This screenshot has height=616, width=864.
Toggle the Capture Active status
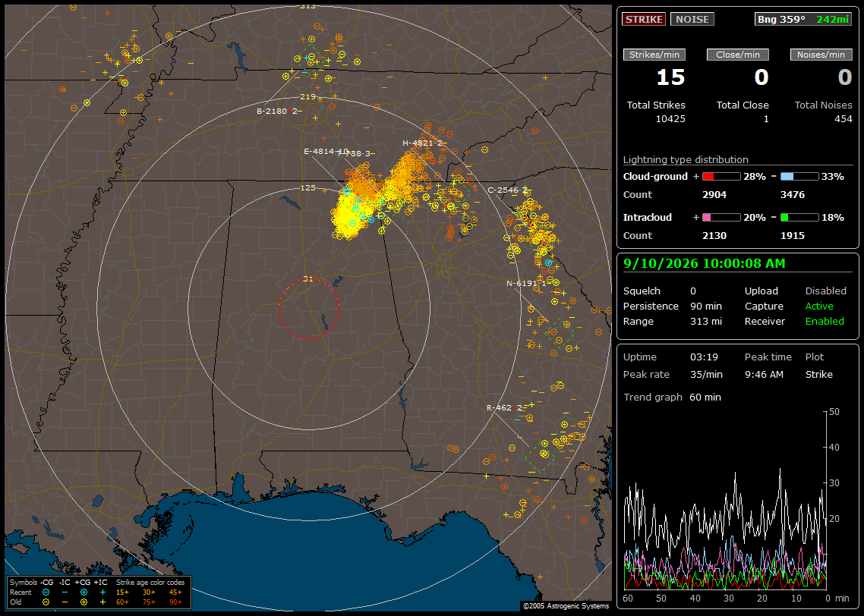[818, 306]
